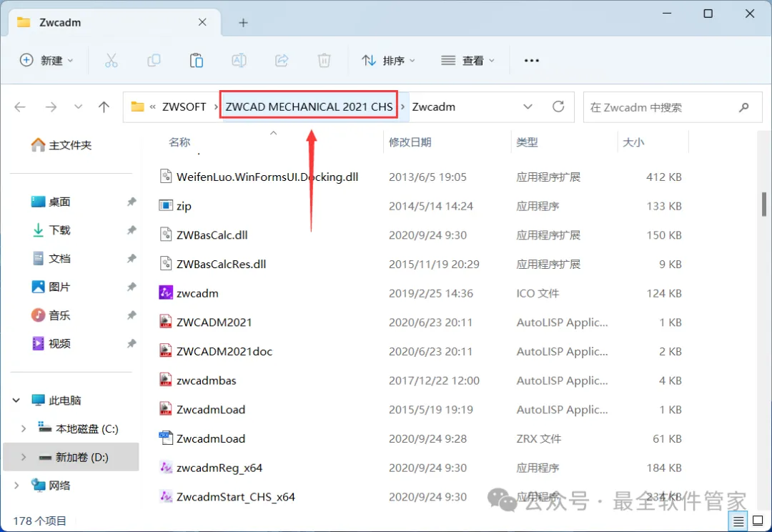Select the ZWBasCalcRes.dll file name

[x=221, y=264]
